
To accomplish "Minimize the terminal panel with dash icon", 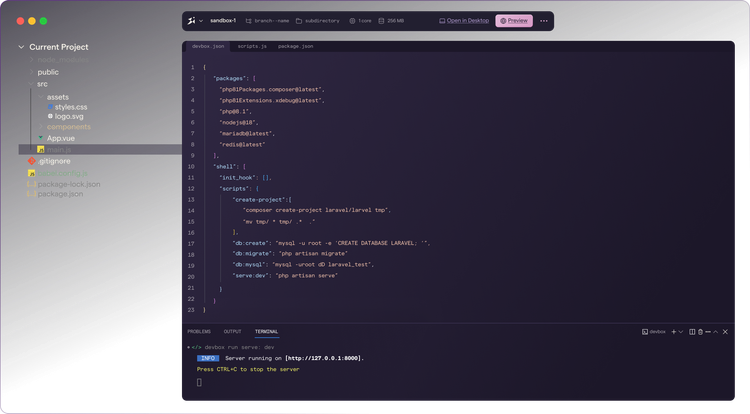I will coord(708,332).
